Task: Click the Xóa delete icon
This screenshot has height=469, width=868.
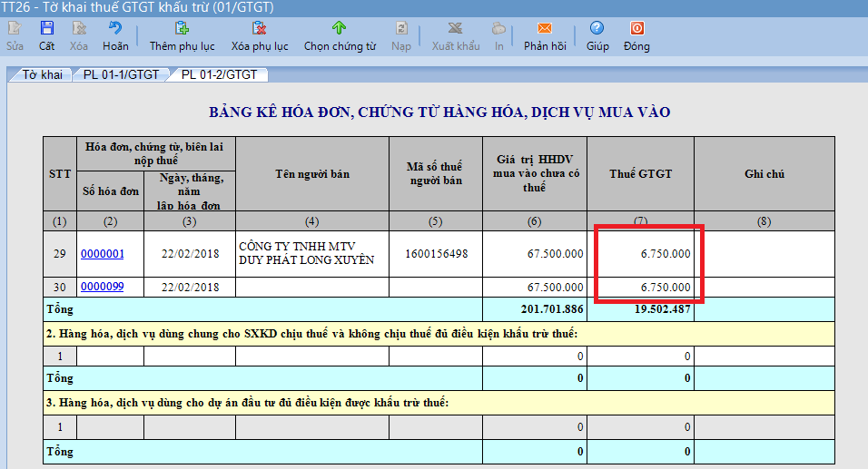Action: [79, 29]
